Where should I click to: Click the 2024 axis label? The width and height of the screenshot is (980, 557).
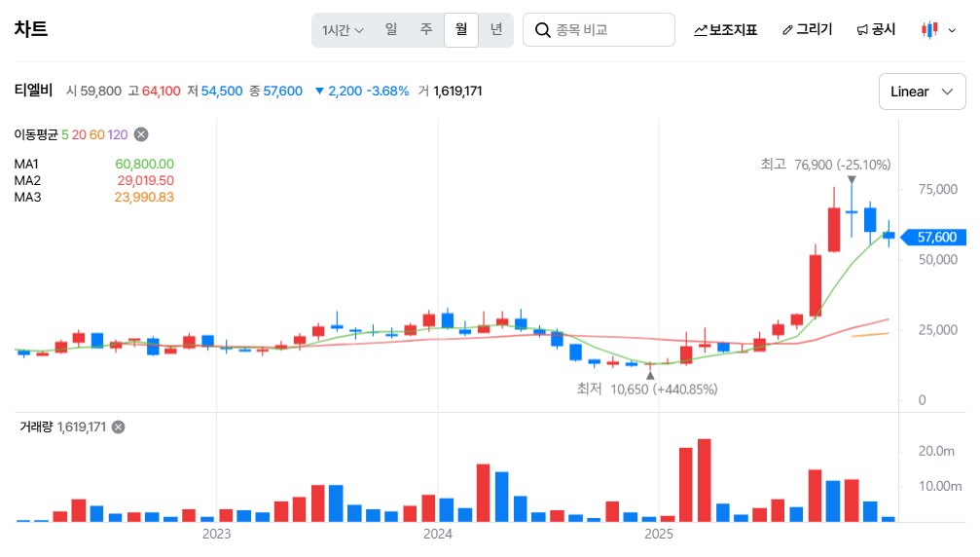(438, 534)
